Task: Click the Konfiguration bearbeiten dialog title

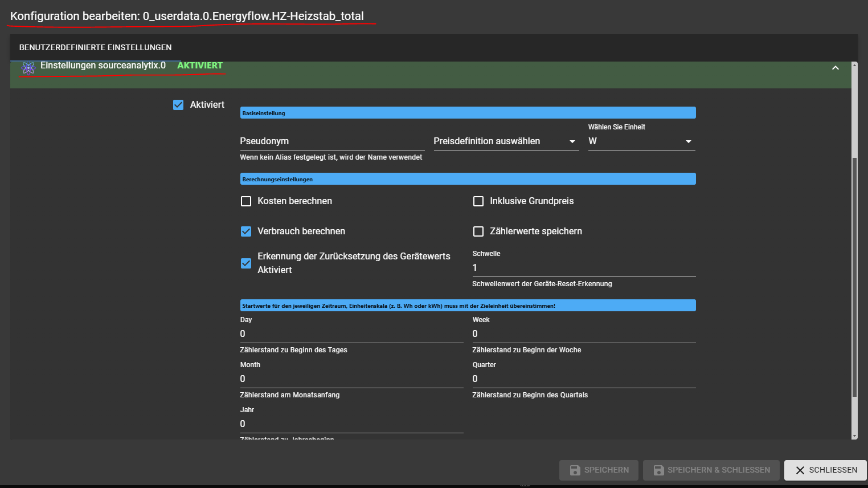Action: (187, 16)
